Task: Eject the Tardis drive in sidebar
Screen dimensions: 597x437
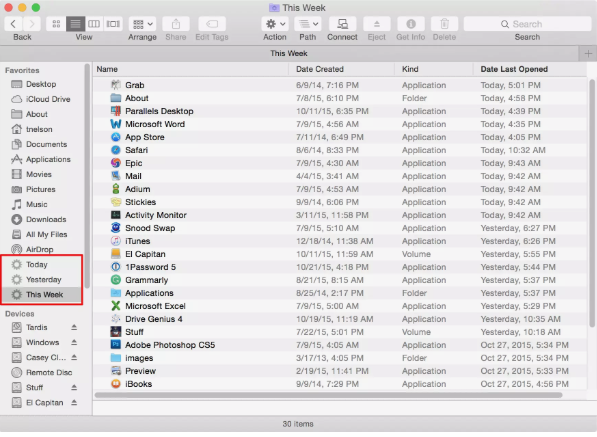Action: (x=74, y=327)
